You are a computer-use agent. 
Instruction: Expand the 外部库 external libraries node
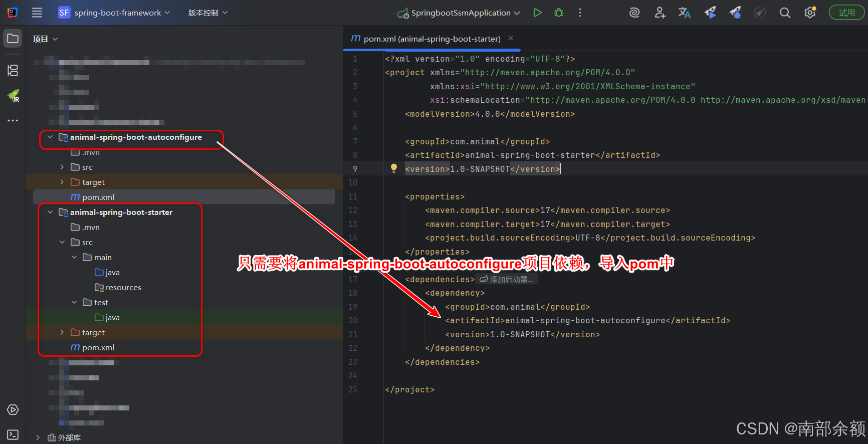pyautogui.click(x=38, y=437)
